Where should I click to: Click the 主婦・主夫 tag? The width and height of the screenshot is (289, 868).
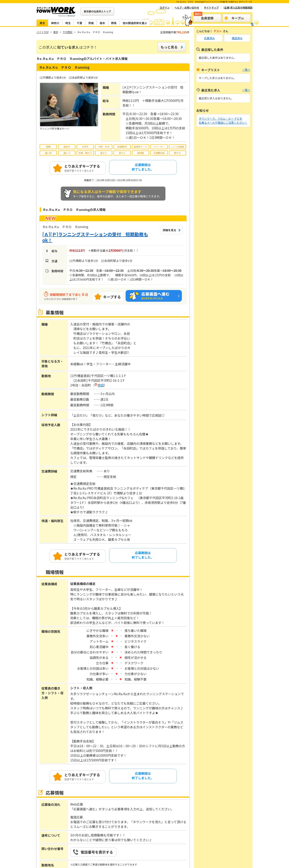(x=104, y=147)
